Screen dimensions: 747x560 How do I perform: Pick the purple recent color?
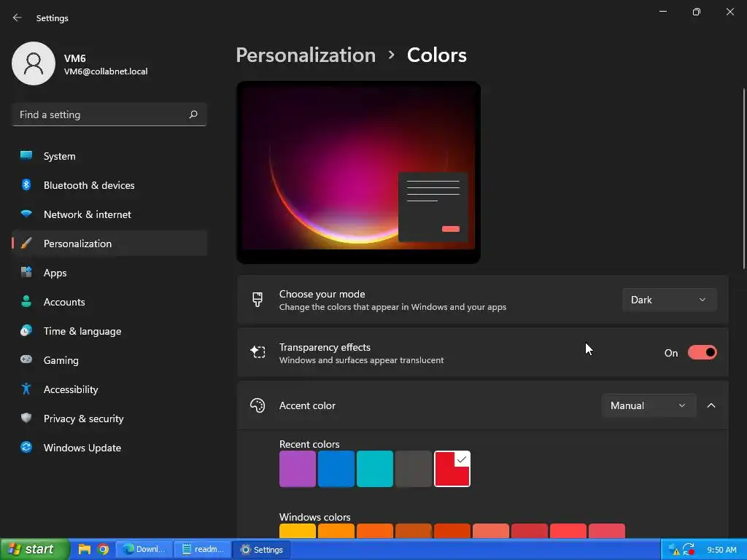[x=298, y=469]
